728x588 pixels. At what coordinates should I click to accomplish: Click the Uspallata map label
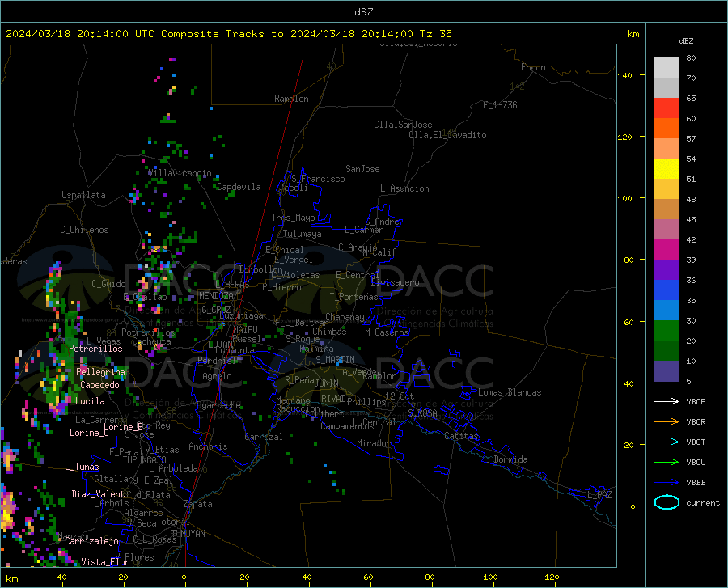[x=83, y=195]
